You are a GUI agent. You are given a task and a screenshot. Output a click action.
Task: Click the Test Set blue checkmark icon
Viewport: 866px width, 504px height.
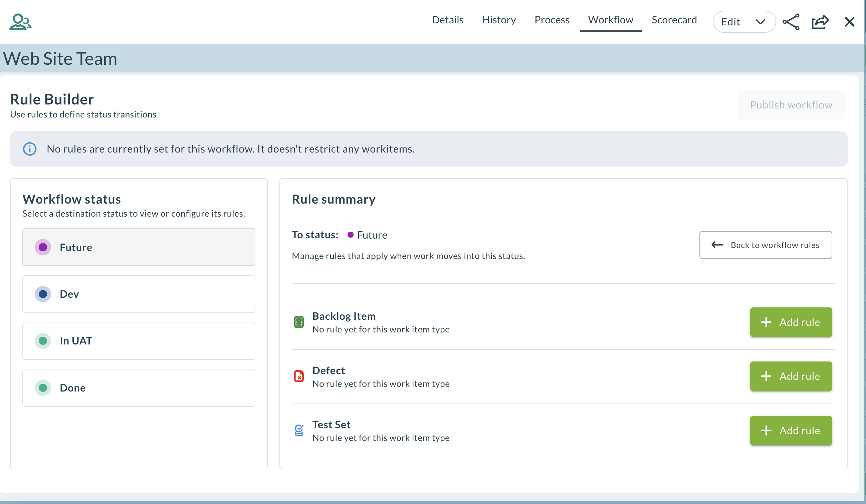click(299, 430)
